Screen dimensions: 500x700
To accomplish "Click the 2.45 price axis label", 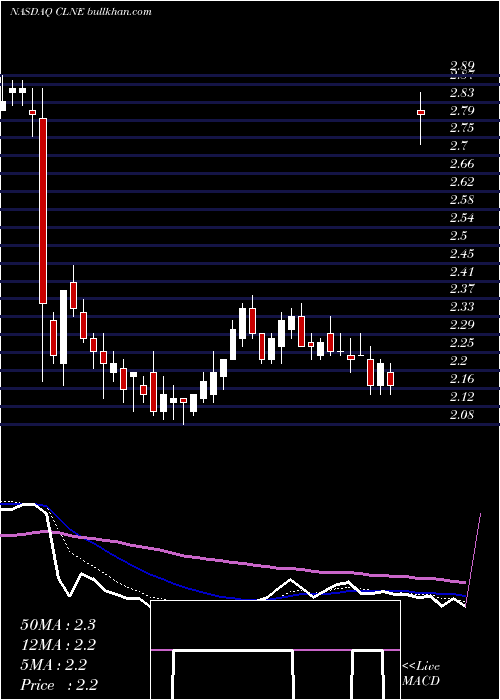I will 462,254.
